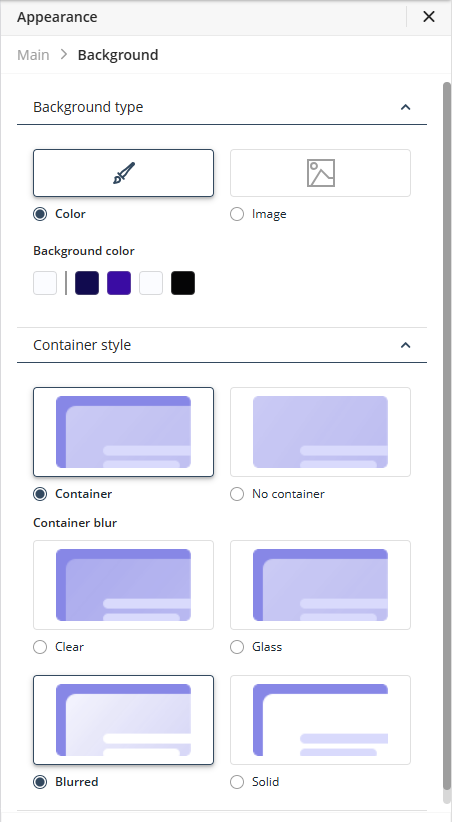Pick the Glass blur preview thumbnail
Image resolution: width=453 pixels, height=822 pixels.
pos(320,585)
